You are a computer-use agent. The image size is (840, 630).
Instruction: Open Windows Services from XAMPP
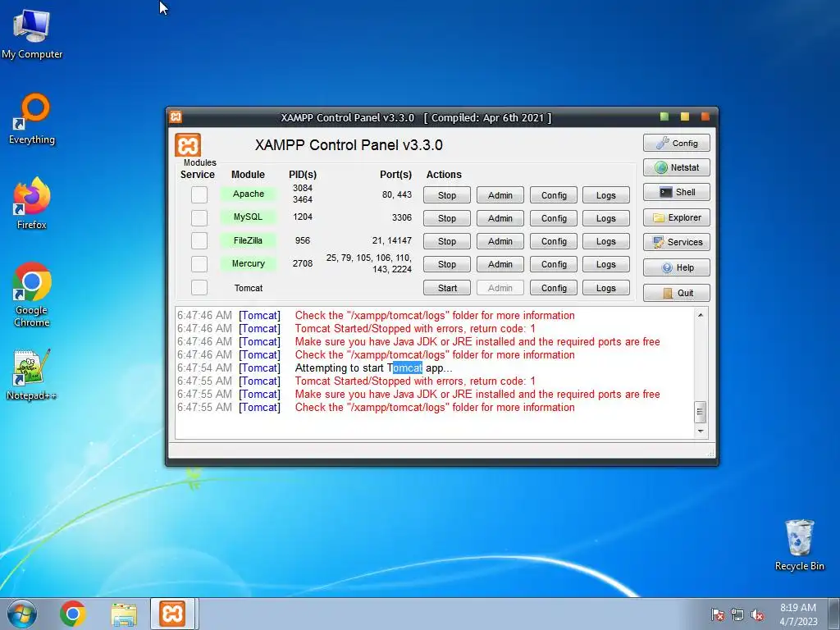click(677, 242)
